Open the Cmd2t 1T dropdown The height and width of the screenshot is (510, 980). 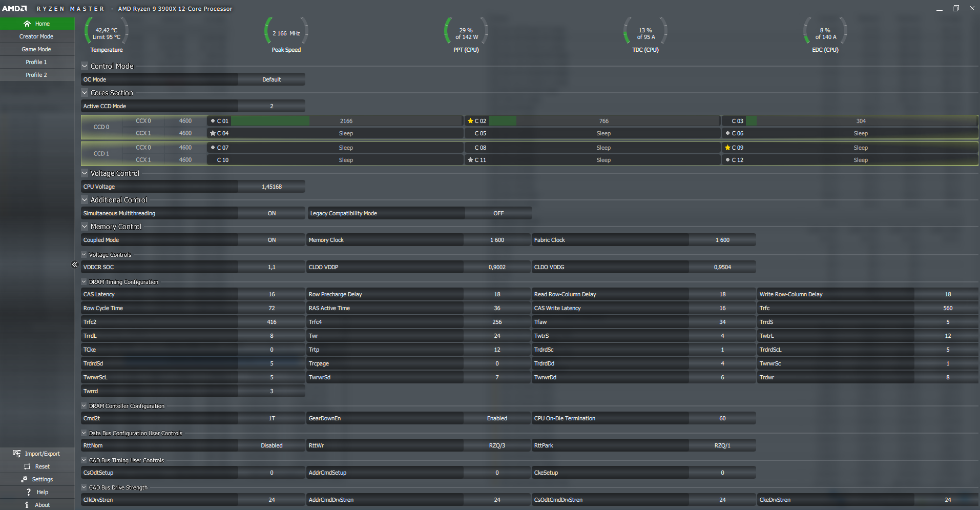pos(272,418)
